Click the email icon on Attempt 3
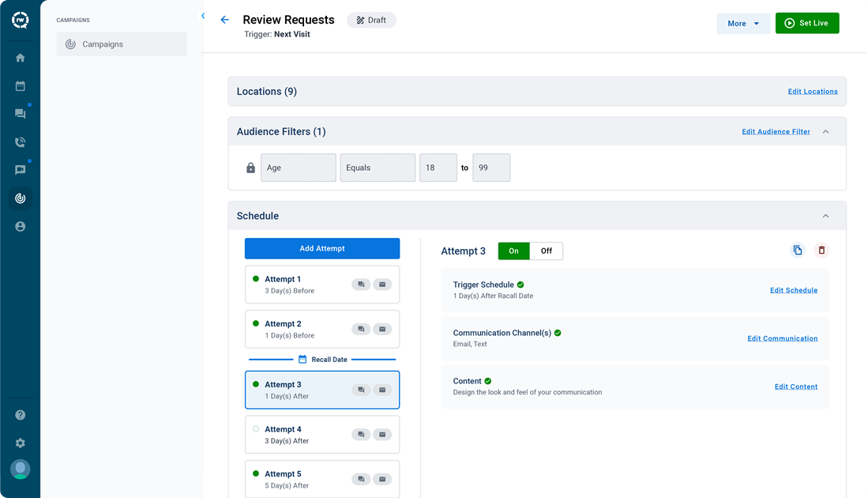The width and height of the screenshot is (868, 498). click(382, 390)
